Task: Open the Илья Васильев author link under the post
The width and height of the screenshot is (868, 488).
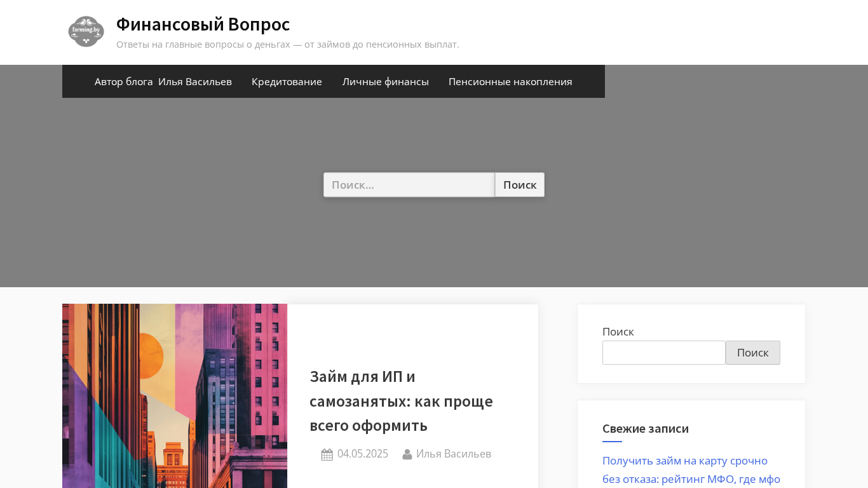Action: click(453, 454)
